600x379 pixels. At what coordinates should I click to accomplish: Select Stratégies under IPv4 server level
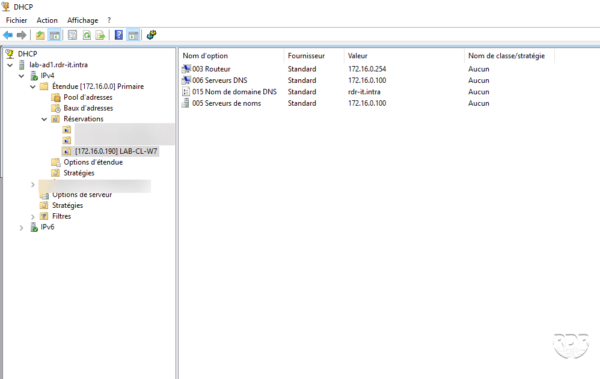click(68, 206)
